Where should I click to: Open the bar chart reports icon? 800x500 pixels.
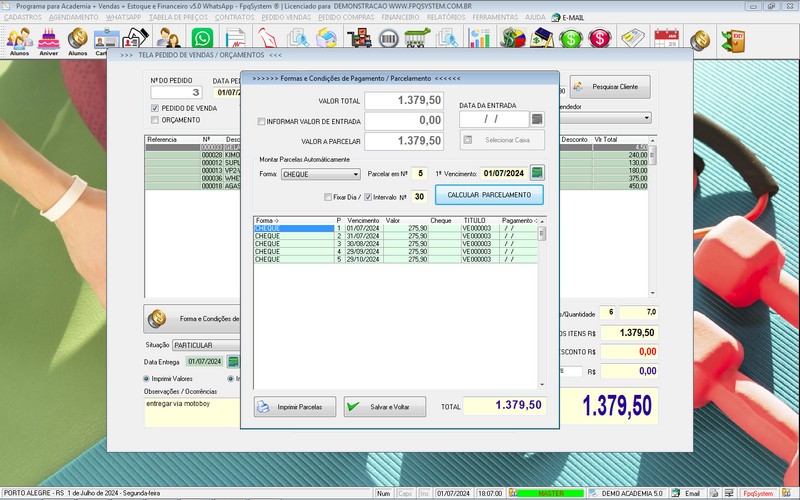click(x=479, y=38)
